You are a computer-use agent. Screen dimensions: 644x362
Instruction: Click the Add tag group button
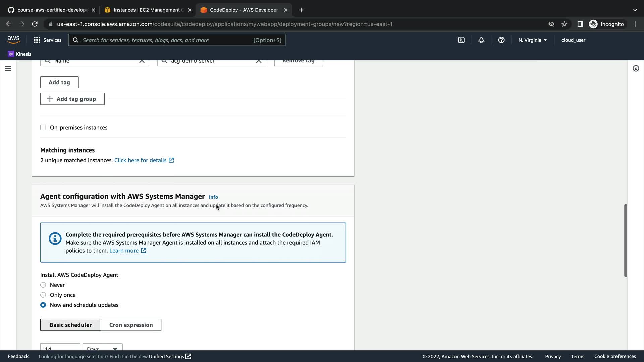tap(72, 99)
